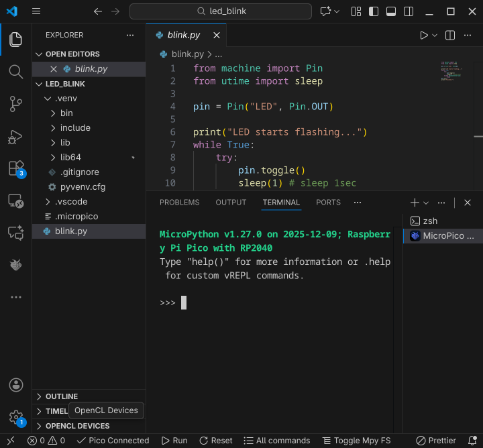This screenshot has height=448, width=483.
Task: Click the Run Python File play icon
Action: point(423,36)
